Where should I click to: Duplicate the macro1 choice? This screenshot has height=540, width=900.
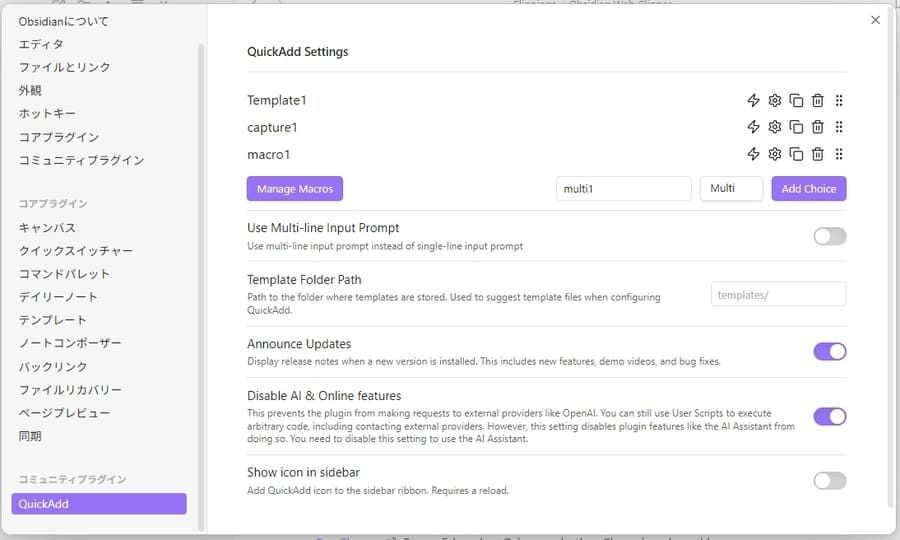[x=796, y=154]
